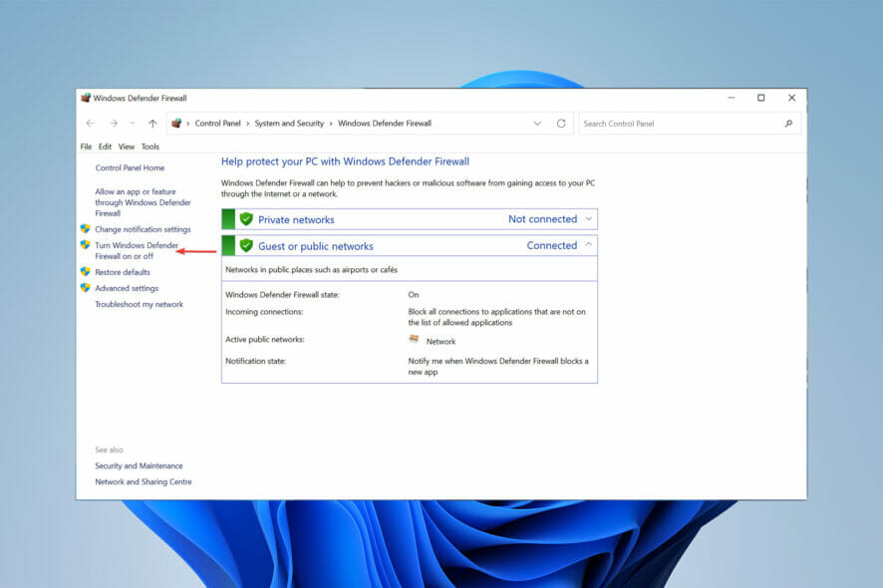Minimize the Windows Defender Firewall window
The height and width of the screenshot is (588, 883).
tap(731, 98)
